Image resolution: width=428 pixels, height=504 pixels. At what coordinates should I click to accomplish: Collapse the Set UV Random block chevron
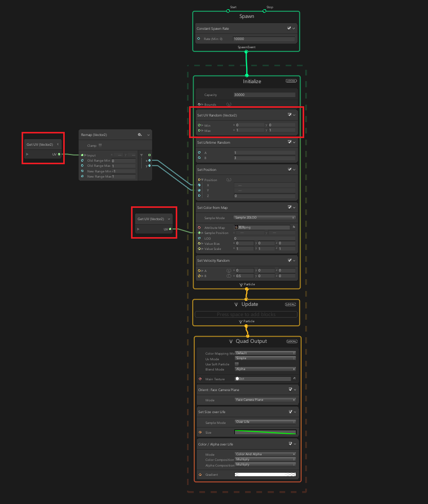(294, 115)
